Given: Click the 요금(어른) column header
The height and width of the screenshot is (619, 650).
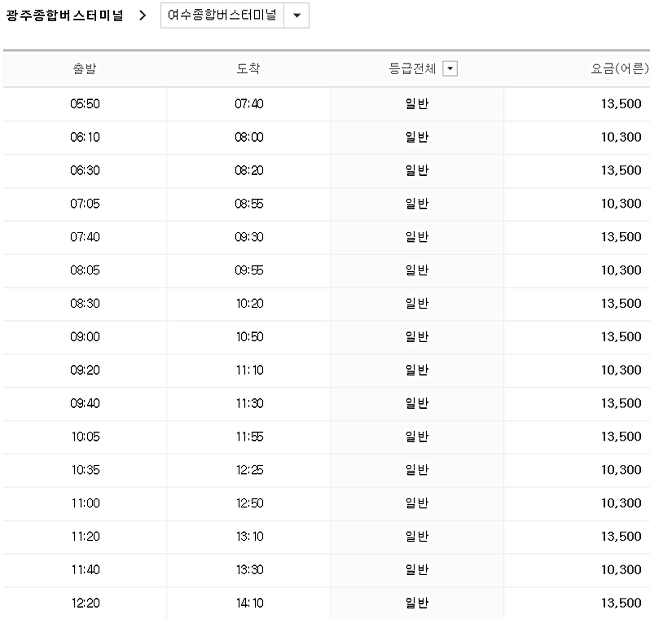Looking at the screenshot, I should pyautogui.click(x=620, y=68).
